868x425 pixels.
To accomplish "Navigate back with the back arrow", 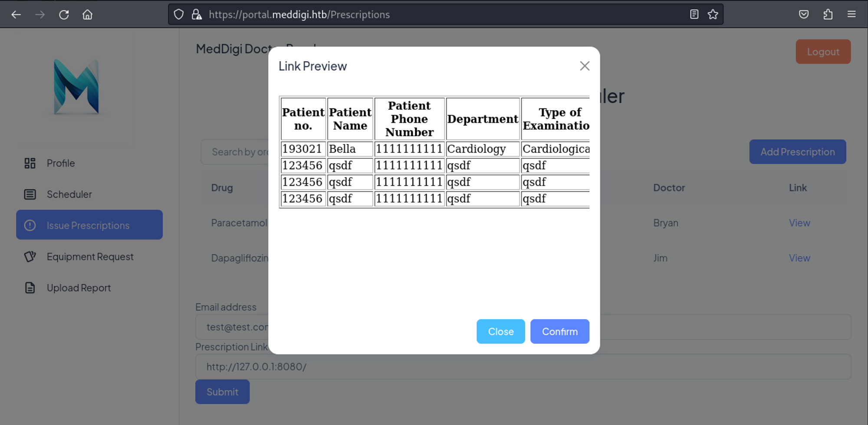I will click(x=16, y=15).
